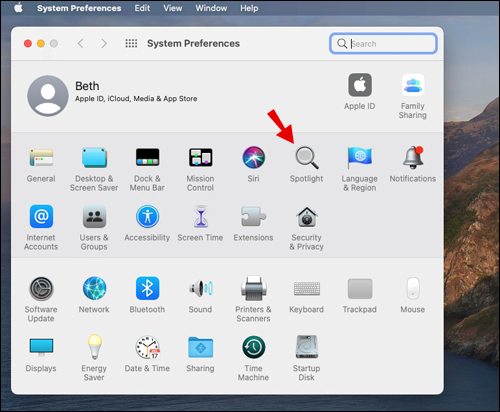Click the name Beth

point(87,86)
